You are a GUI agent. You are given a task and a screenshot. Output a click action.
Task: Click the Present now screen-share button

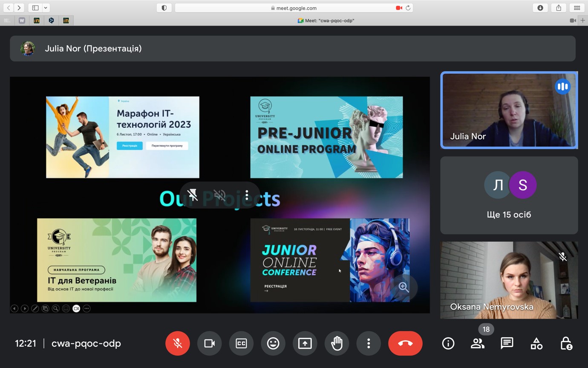tap(305, 343)
